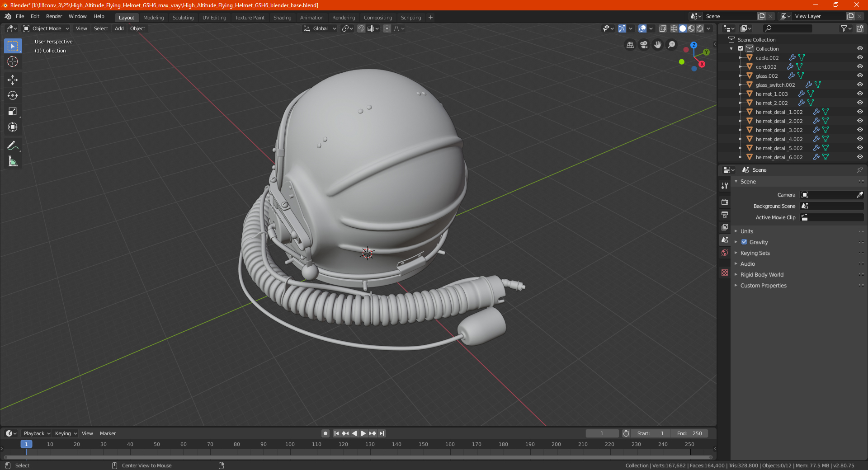Image resolution: width=868 pixels, height=470 pixels.
Task: Select the Measure ruler tool
Action: [x=13, y=161]
